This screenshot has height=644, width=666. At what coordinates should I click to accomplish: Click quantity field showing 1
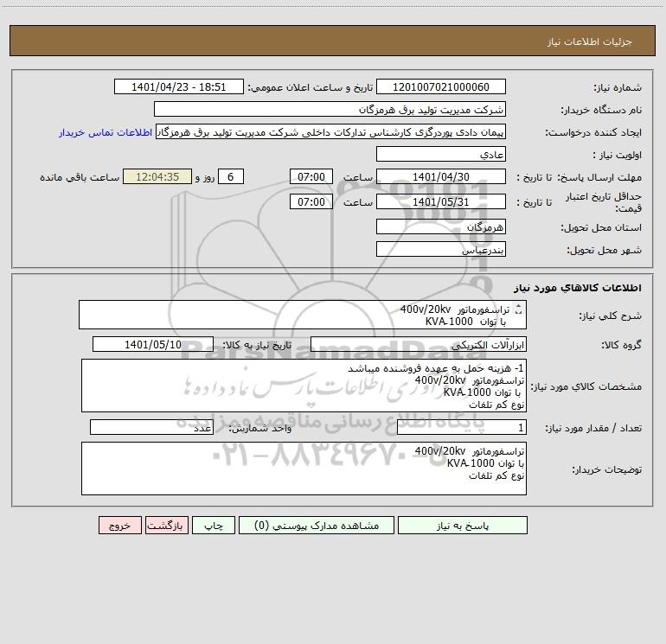[x=462, y=428]
